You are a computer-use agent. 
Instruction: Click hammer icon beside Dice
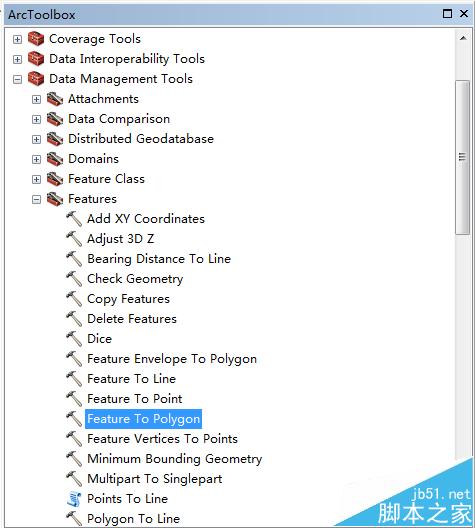click(74, 339)
